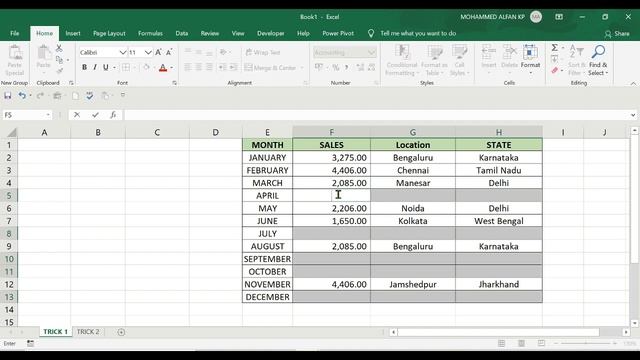The width and height of the screenshot is (640, 360).
Task: Click the font color A icon
Action: tap(163, 68)
